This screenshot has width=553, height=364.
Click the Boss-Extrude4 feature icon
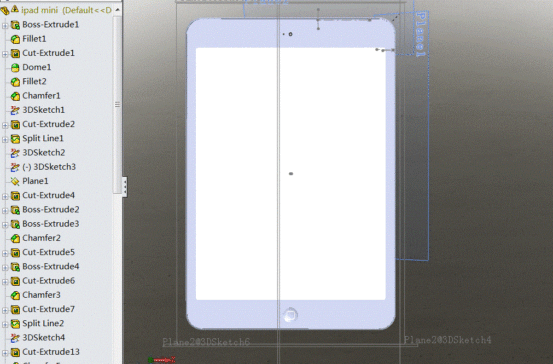point(15,267)
